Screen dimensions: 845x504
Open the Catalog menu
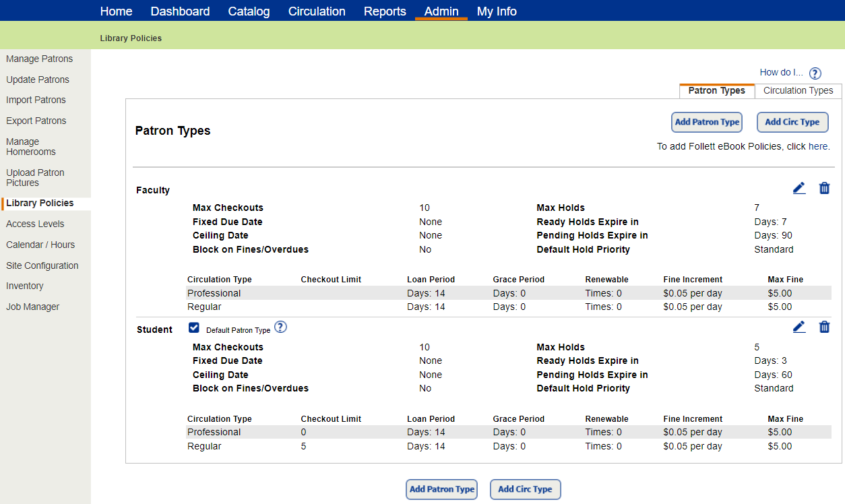point(249,11)
